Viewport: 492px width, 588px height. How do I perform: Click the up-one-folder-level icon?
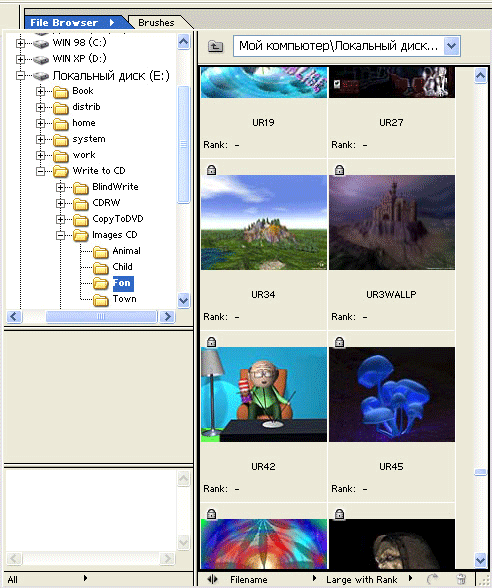215,46
